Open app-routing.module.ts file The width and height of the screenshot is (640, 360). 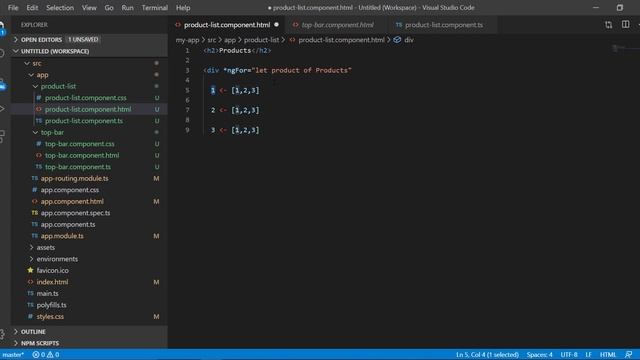pyautogui.click(x=74, y=178)
